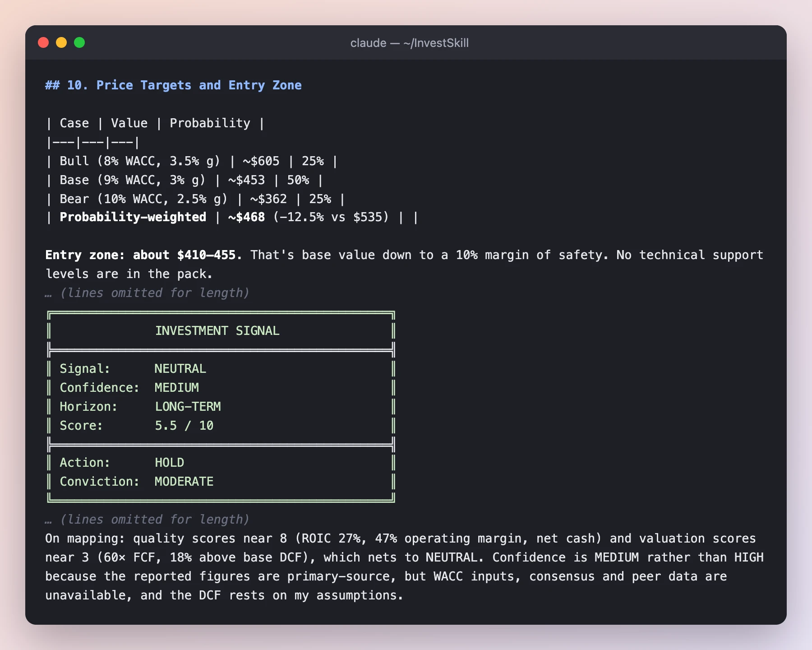Image resolution: width=812 pixels, height=650 pixels.
Task: Click the Conviction value MODERATE
Action: pos(184,482)
